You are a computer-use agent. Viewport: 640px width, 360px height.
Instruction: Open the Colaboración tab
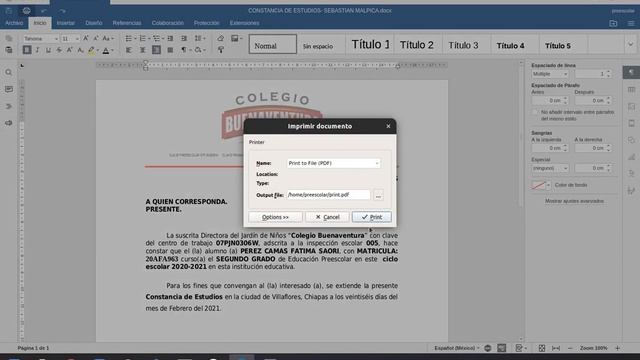click(168, 23)
